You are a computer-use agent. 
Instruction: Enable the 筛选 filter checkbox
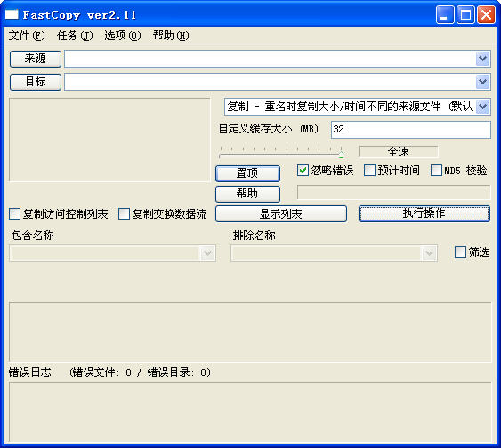[460, 252]
